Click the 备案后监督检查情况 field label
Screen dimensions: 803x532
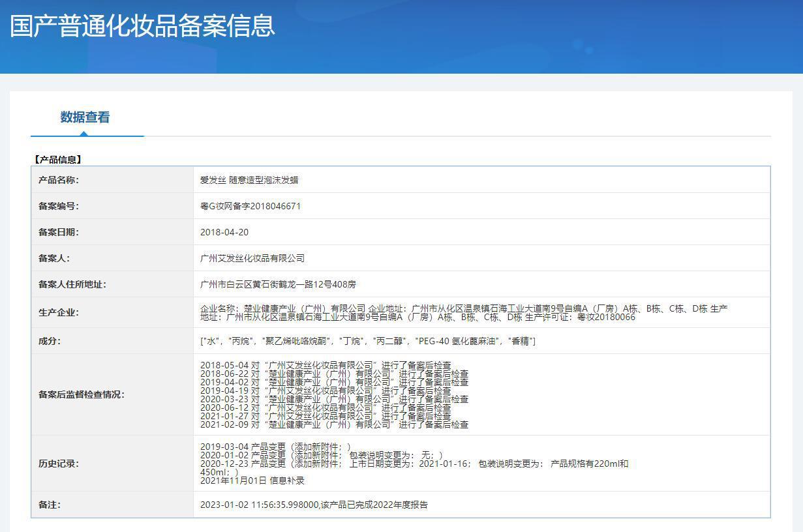click(81, 394)
